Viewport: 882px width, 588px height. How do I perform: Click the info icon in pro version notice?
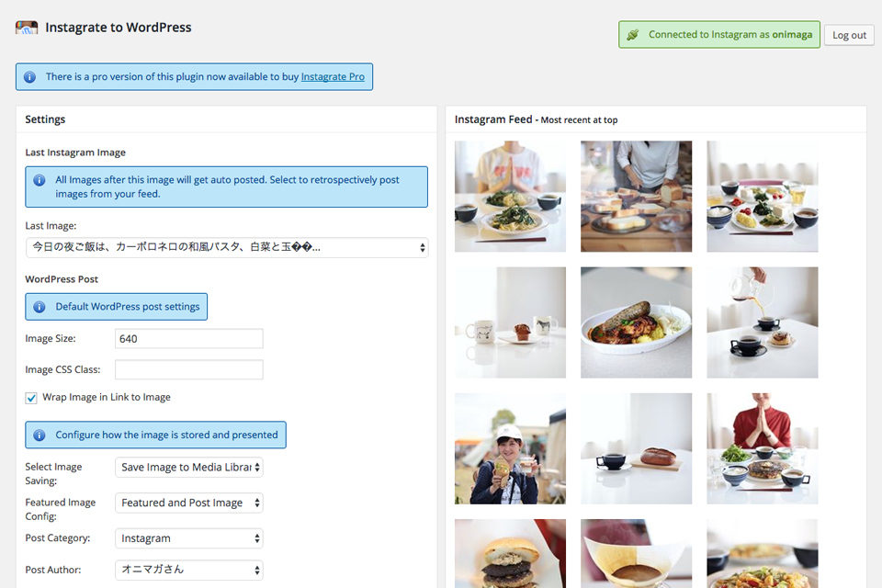(29, 77)
